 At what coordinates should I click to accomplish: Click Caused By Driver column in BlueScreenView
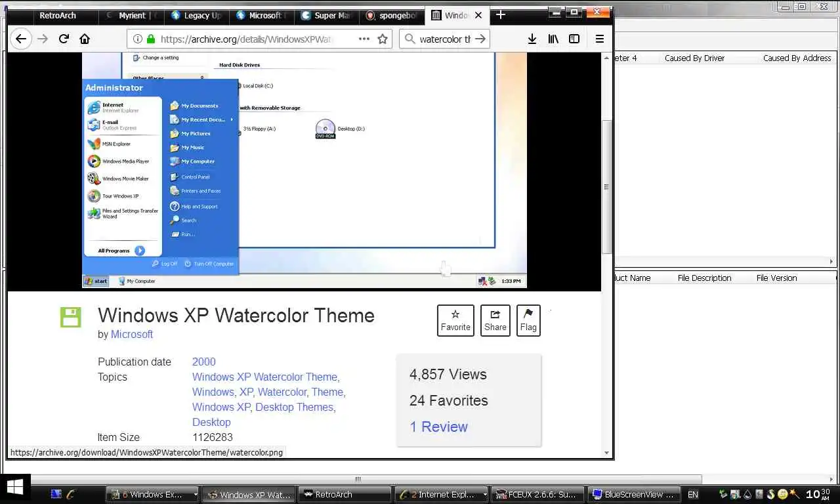pos(694,58)
